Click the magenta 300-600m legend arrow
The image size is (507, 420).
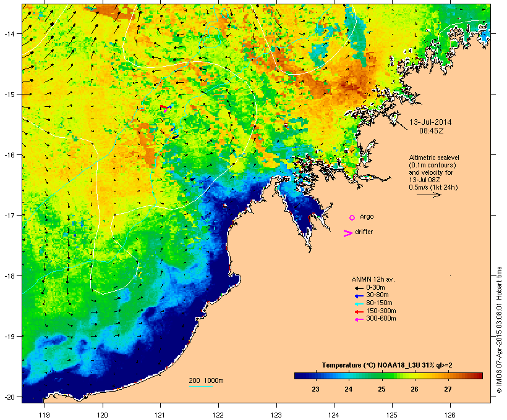coord(359,319)
